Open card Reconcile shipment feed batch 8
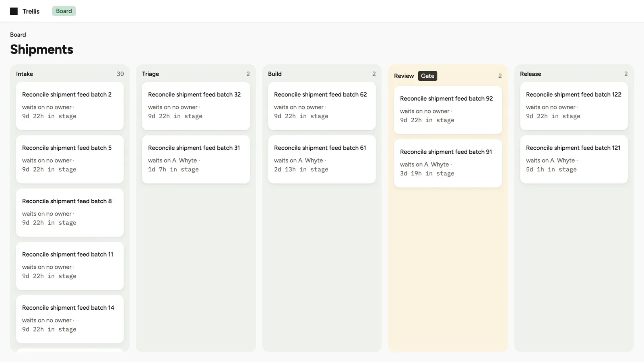The height and width of the screenshot is (362, 644). [x=70, y=213]
